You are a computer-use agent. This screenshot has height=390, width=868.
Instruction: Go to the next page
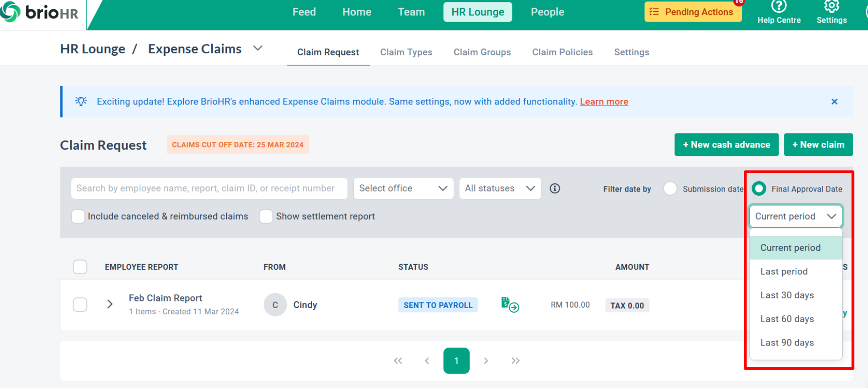(x=486, y=361)
